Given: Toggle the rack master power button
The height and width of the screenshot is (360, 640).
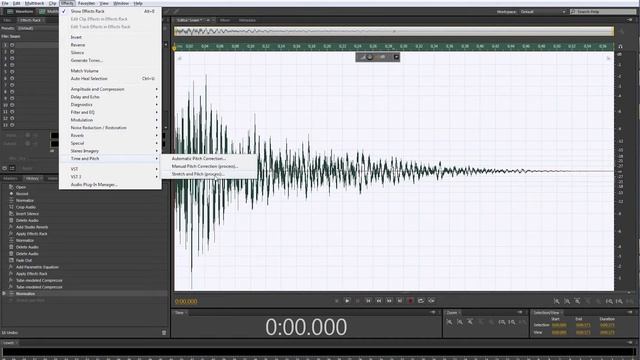Looking at the screenshot, I should pos(4,168).
